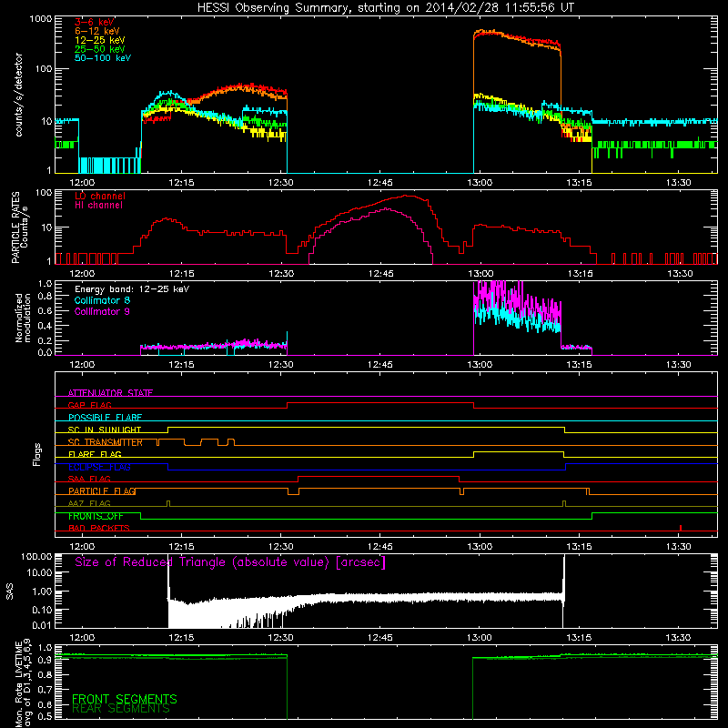The width and height of the screenshot is (728, 728).
Task: Click '12:30' time tick under SAS plot
Action: pos(280,638)
